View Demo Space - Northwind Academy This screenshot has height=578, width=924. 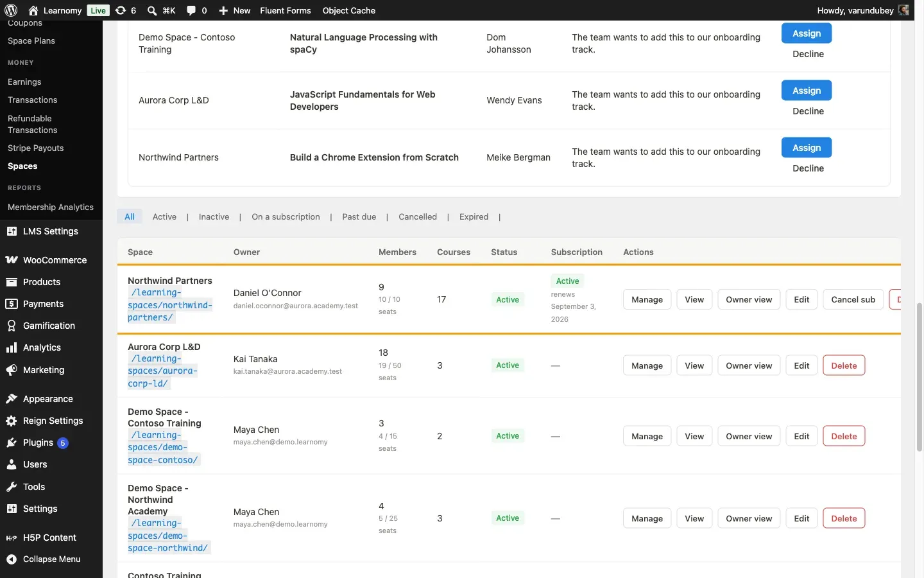(694, 518)
